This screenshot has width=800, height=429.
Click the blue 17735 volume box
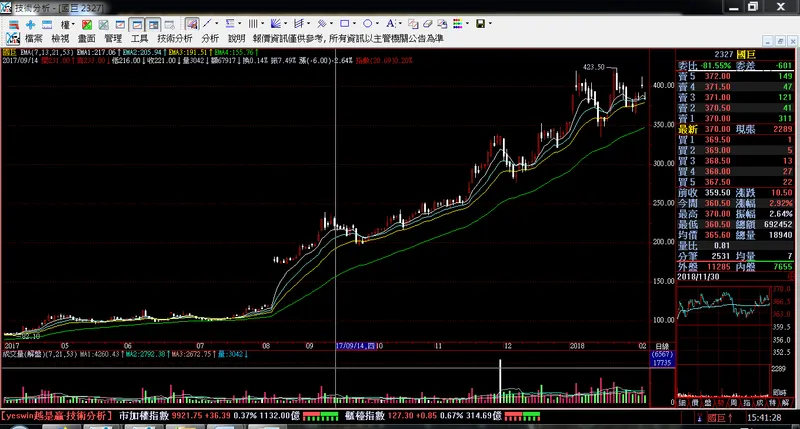coord(662,363)
